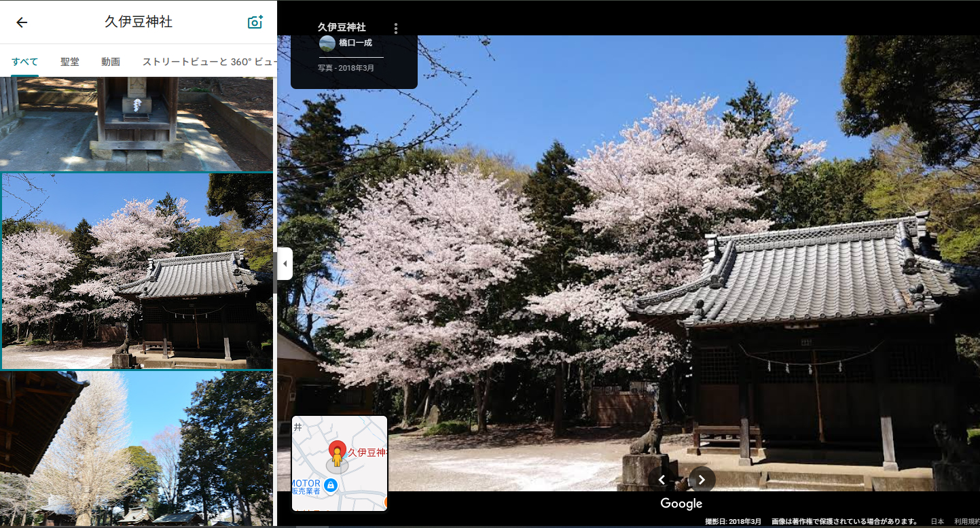Image resolution: width=980 pixels, height=528 pixels.
Task: Switch to the 動画 tab
Action: tap(110, 61)
